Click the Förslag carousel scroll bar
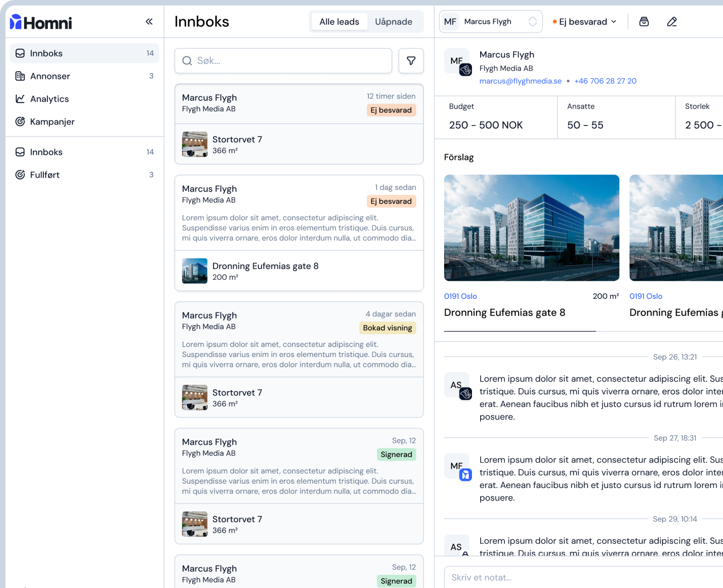Viewport: 723px width, 588px height. (520, 331)
